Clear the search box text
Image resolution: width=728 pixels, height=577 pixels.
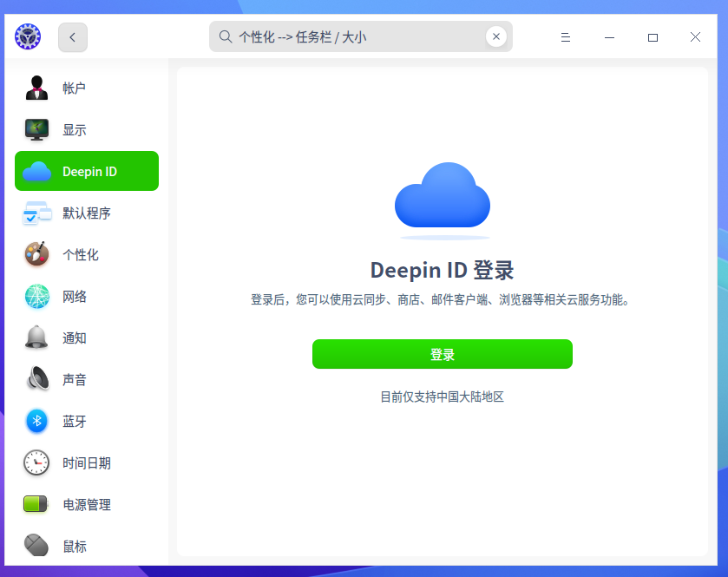[x=495, y=36]
